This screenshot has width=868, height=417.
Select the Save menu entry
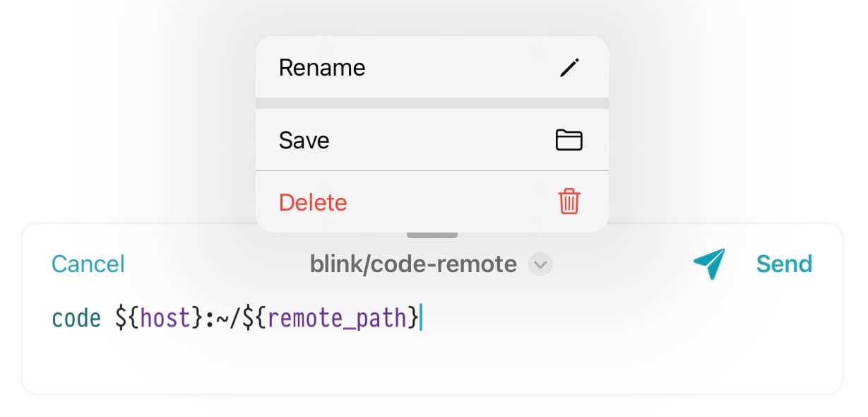coord(432,140)
